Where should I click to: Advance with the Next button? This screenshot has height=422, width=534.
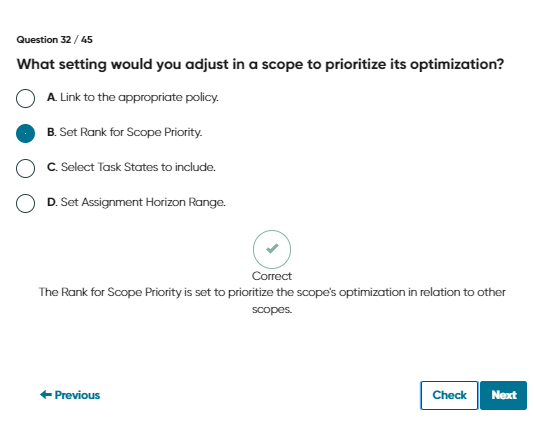point(504,395)
